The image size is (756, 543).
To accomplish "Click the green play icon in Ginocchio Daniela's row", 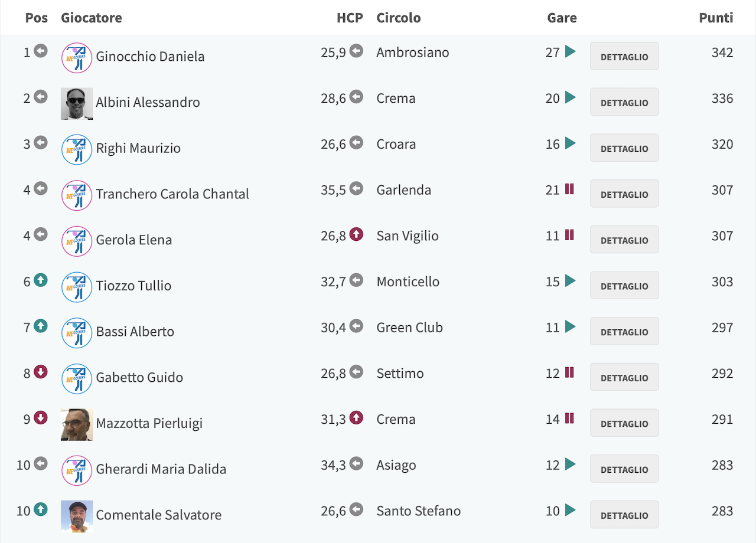I will point(570,51).
